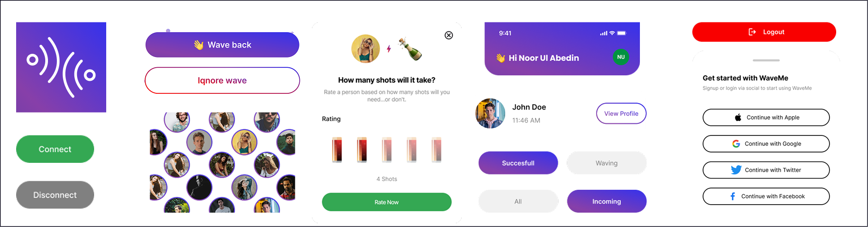The height and width of the screenshot is (227, 868).
Task: Click the woman's avatar in rating dialog
Action: 365,49
